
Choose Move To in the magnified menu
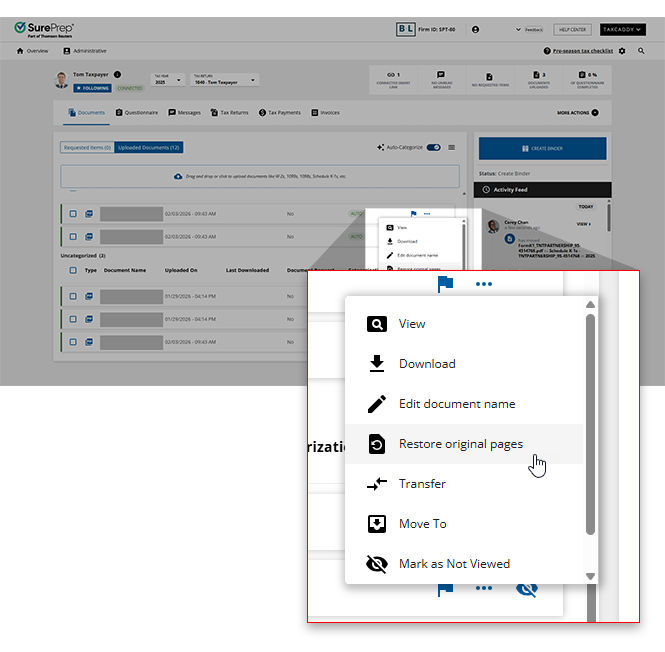click(464, 524)
